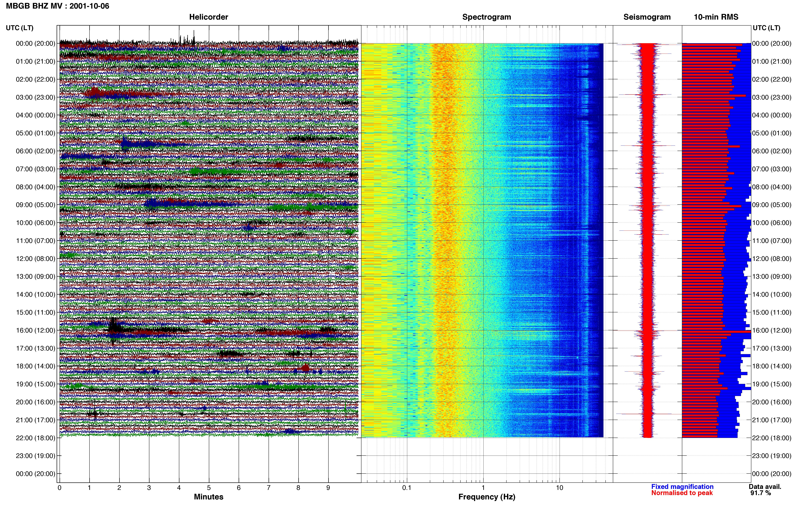Click minute tick 3 under the Helicorder

click(149, 487)
